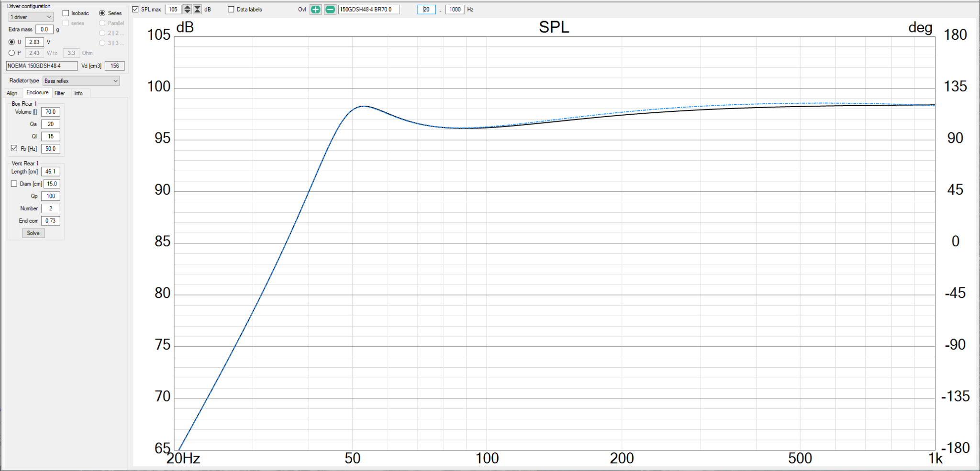Viewport: 980px width, 471px height.
Task: Enable the Data labels checkbox
Action: [x=231, y=10]
